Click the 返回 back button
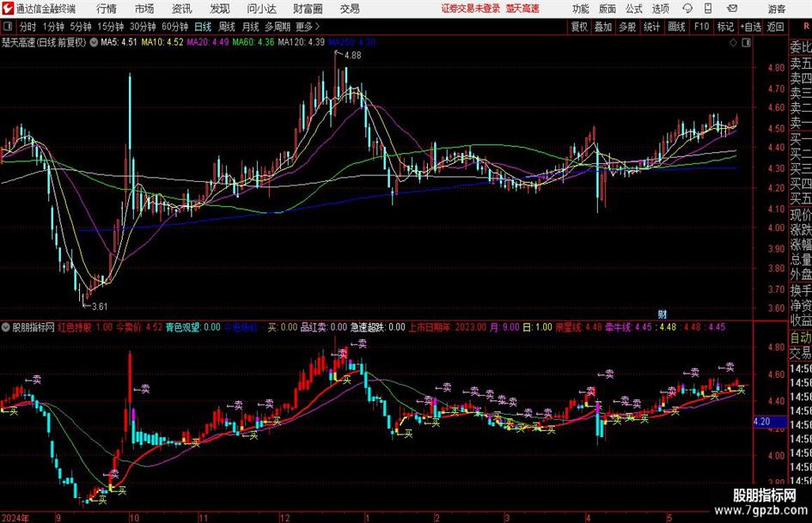The image size is (812, 523). [x=775, y=27]
